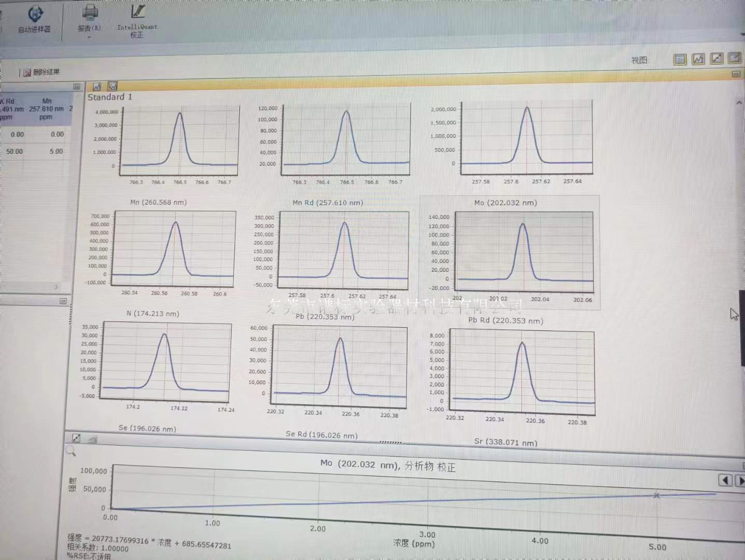745x560 pixels.
Task: Toggle first spectrum display mode above Standard 1
Action: pos(96,87)
